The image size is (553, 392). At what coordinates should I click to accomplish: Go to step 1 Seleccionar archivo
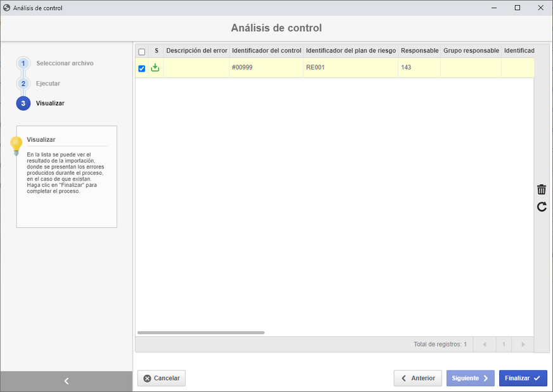pos(23,63)
